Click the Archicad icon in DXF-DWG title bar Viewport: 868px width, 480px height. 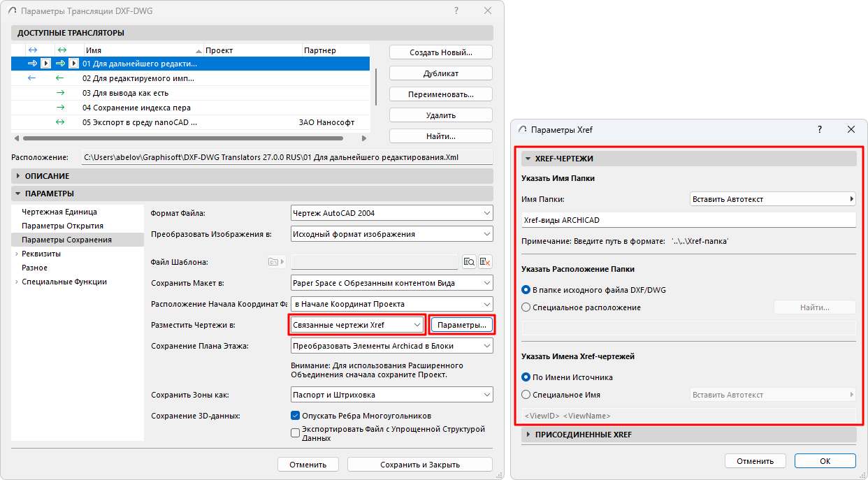click(13, 11)
